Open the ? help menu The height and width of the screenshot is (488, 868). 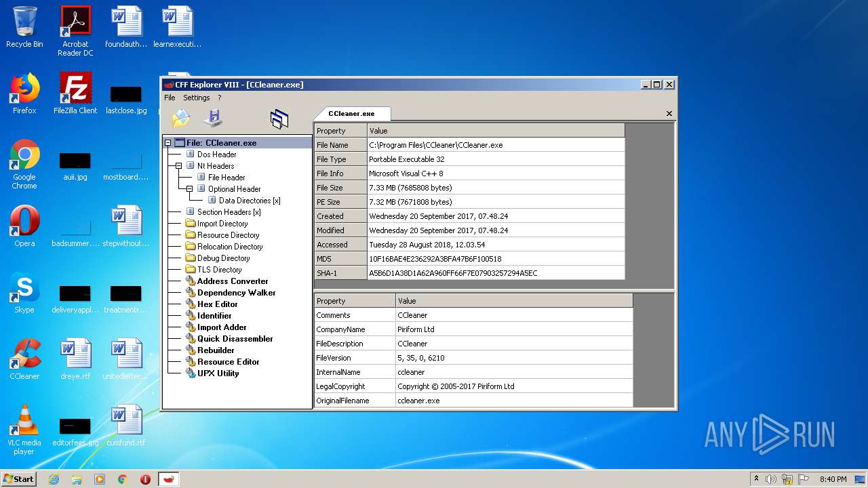[x=219, y=98]
